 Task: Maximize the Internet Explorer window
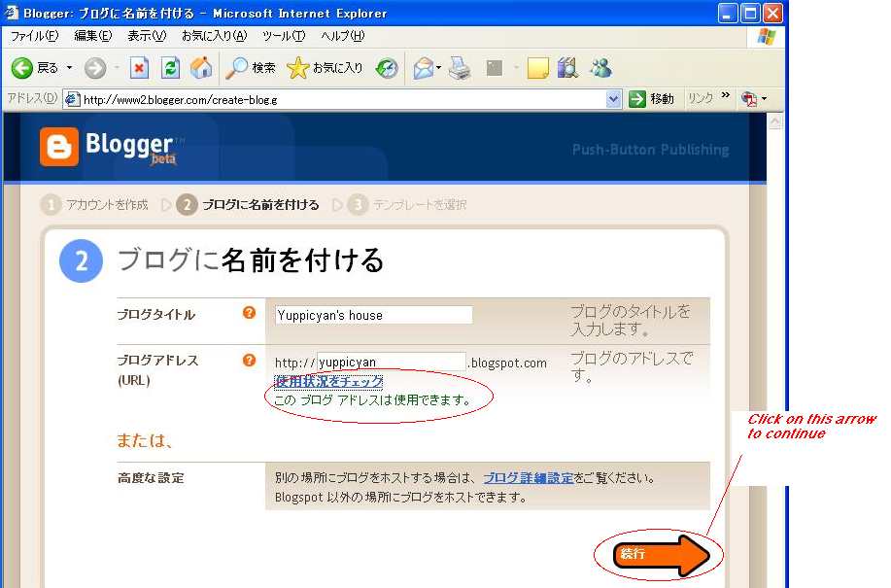[x=750, y=13]
